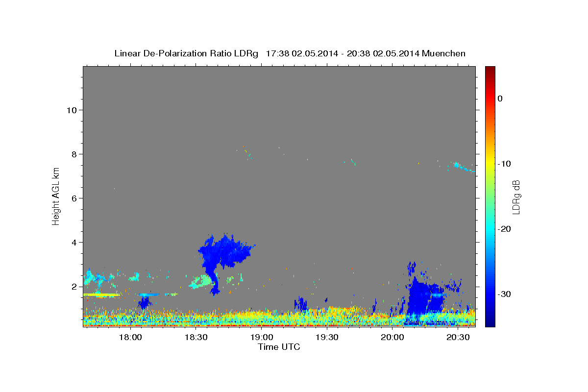Image resolution: width=588 pixels, height=392 pixels.
Task: Click the colorbar value -20
Action: (x=504, y=229)
